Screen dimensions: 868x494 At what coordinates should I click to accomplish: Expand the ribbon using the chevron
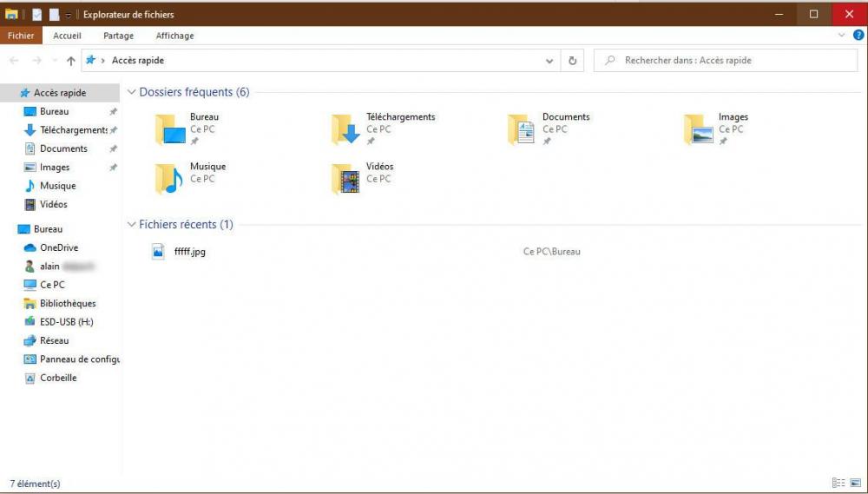point(842,36)
